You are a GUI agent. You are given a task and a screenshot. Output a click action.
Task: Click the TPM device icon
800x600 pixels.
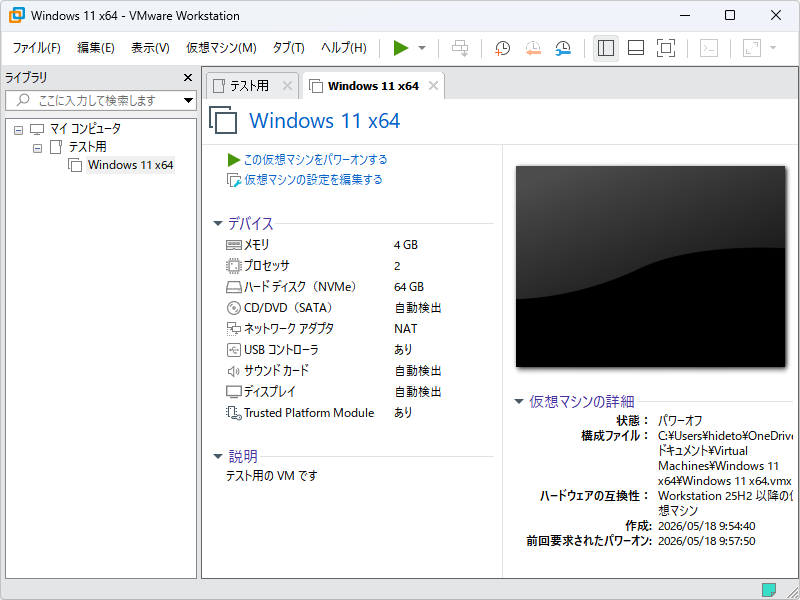click(233, 413)
